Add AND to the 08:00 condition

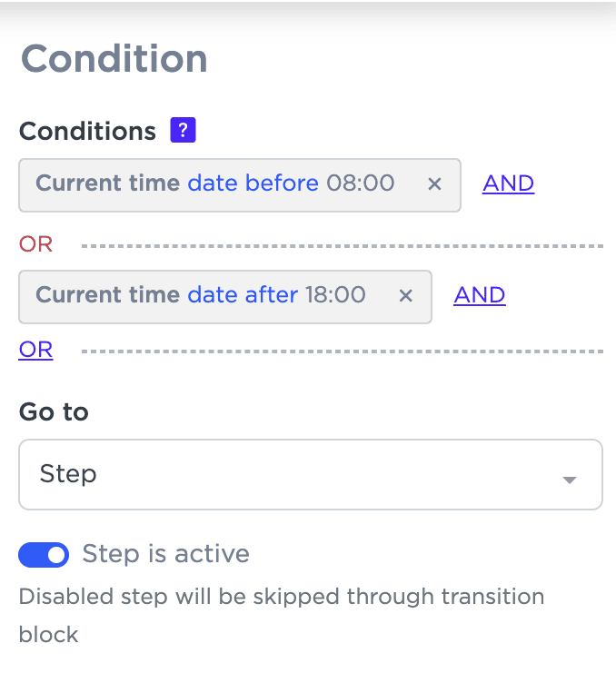coord(508,183)
